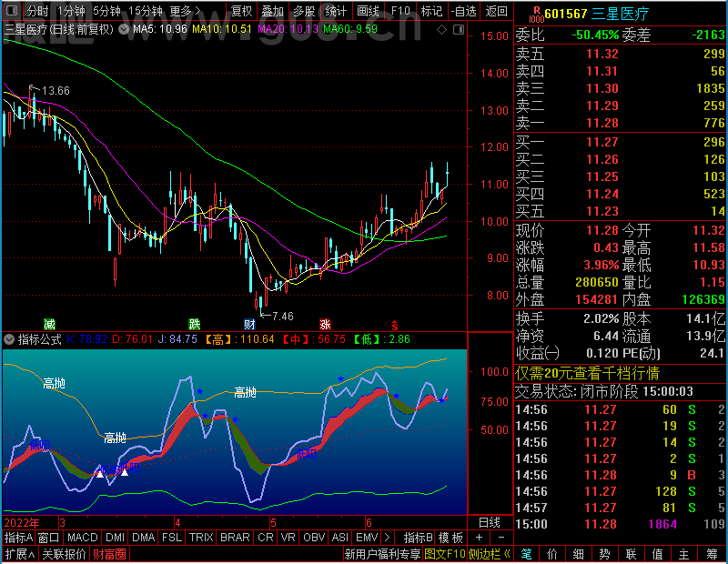Click stock name 三星医疗 in quote panel
728x564 pixels.
pyautogui.click(x=620, y=14)
